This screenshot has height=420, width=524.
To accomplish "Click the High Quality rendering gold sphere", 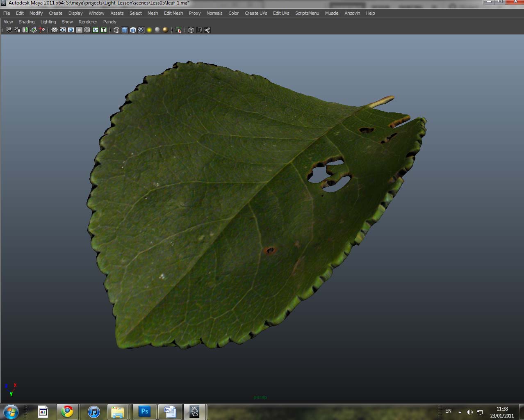I will pyautogui.click(x=165, y=30).
